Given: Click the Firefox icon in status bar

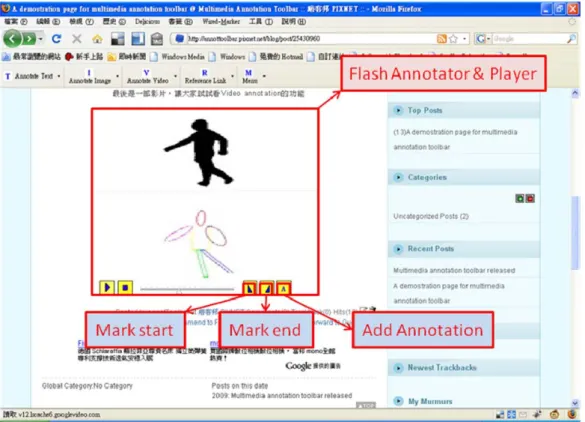Looking at the screenshot, I should pyautogui.click(x=572, y=415).
